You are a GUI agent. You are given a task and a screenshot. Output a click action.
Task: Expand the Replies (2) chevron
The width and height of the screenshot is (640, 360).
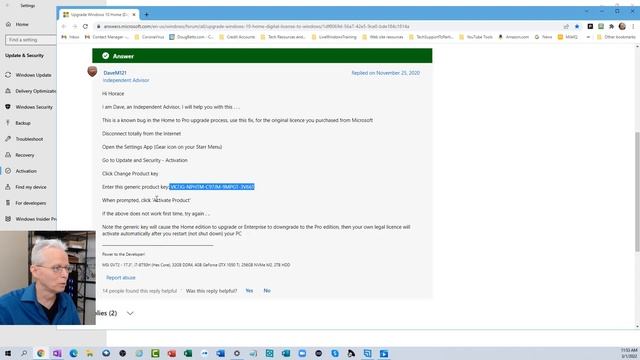[130, 313]
